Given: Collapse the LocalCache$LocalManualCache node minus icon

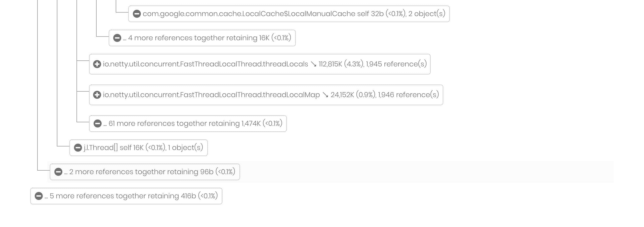Looking at the screenshot, I should click(137, 14).
